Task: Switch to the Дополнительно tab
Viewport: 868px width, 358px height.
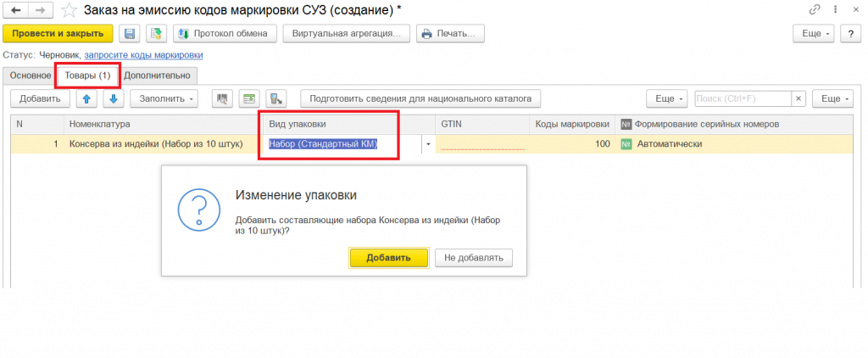Action: pyautogui.click(x=157, y=76)
